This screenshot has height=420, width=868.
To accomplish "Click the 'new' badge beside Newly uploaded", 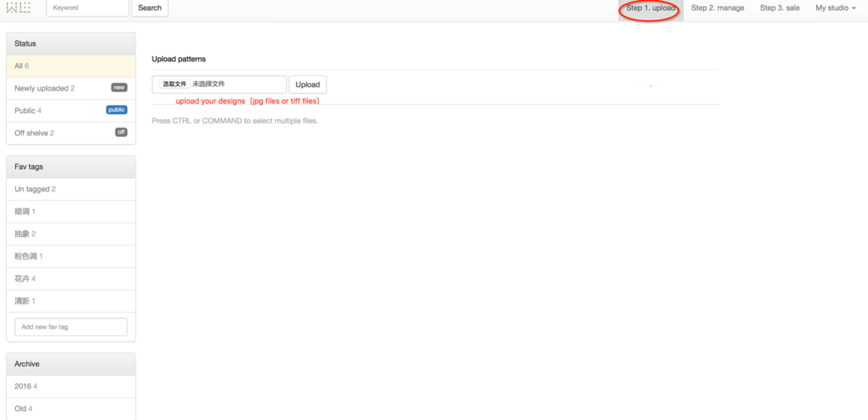I will [119, 88].
